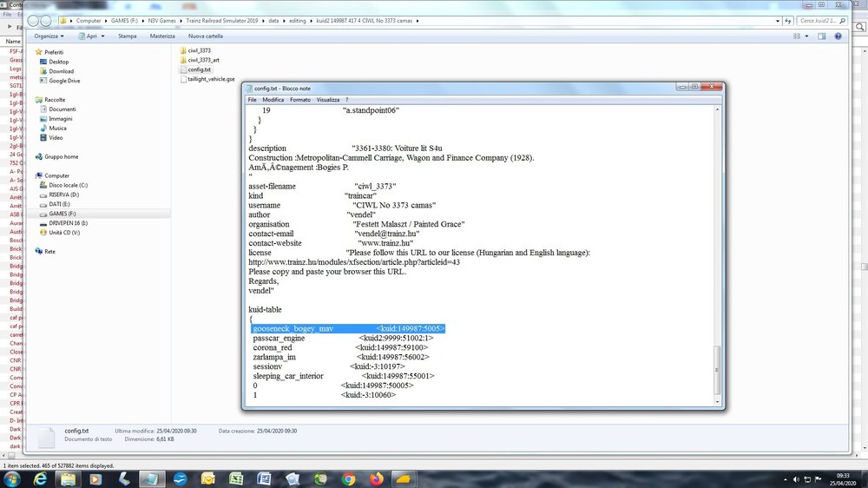Select Musica library
The width and height of the screenshot is (868, 488).
53,129
